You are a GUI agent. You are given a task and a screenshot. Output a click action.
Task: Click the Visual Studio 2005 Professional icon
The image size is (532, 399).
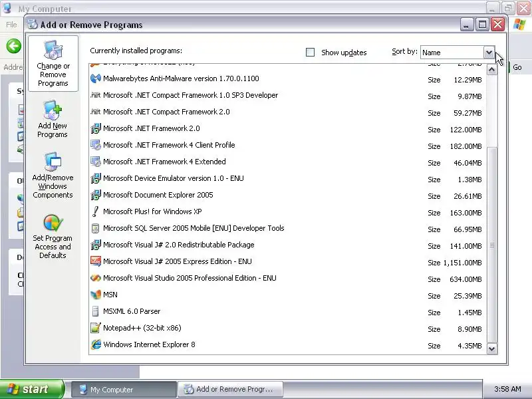[96, 278]
